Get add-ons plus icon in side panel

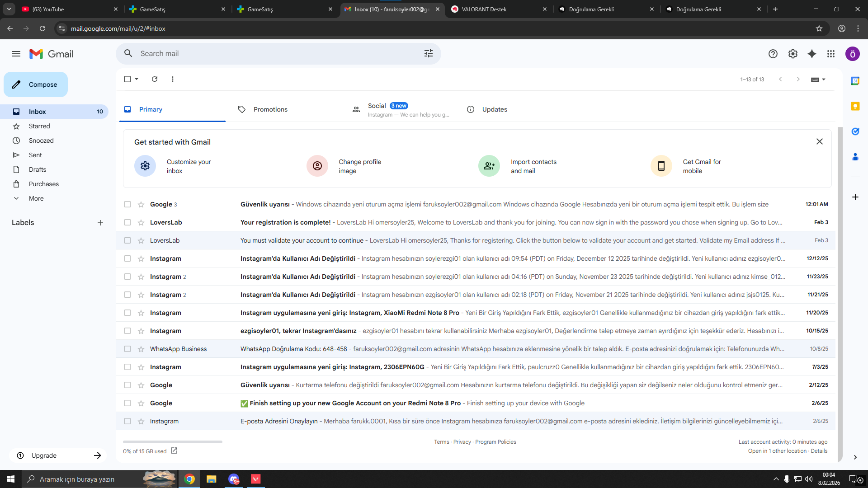point(855,197)
